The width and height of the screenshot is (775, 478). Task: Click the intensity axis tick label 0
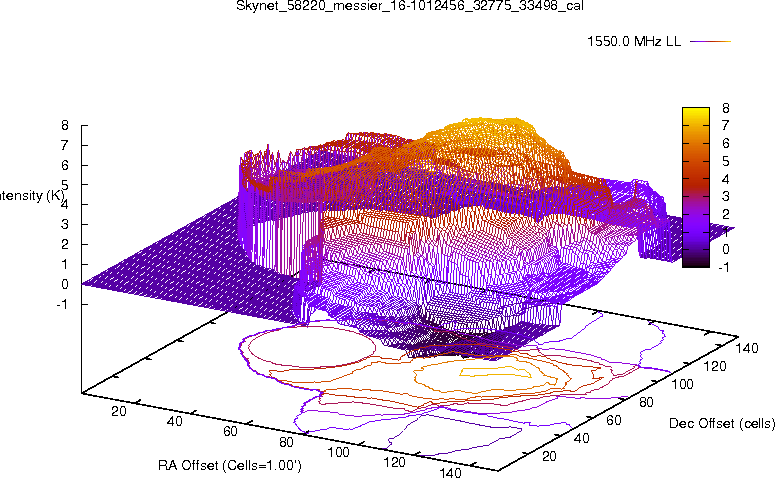coord(65,284)
